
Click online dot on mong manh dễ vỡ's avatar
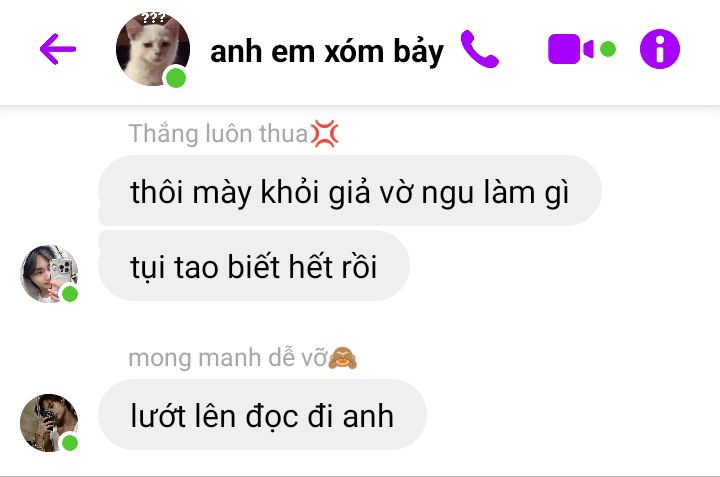tap(70, 443)
